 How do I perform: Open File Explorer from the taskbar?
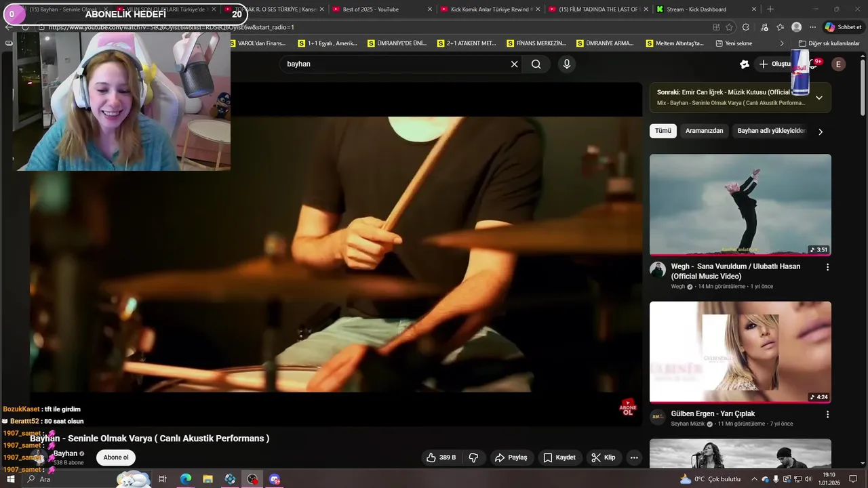pos(208,479)
